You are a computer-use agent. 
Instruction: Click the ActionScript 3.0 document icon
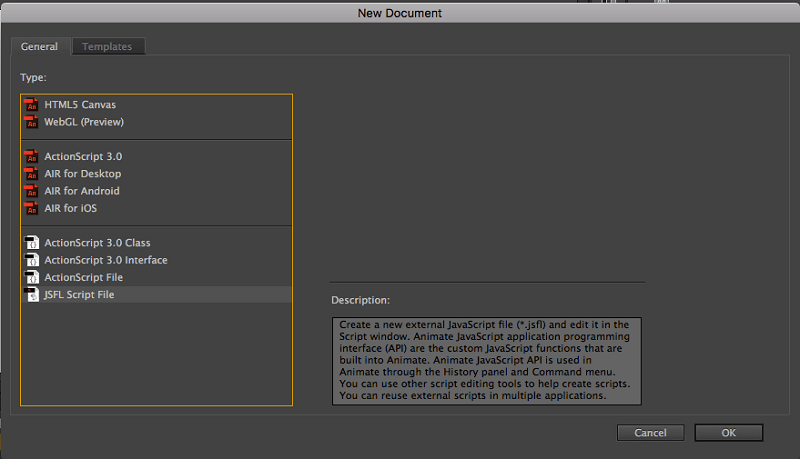pos(32,157)
